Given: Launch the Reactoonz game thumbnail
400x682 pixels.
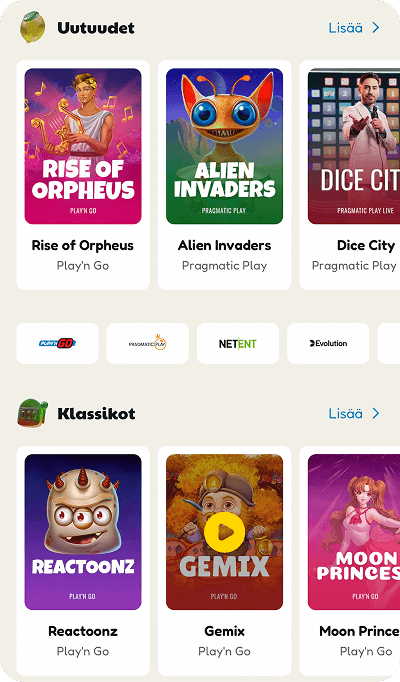Looking at the screenshot, I should click(x=83, y=532).
